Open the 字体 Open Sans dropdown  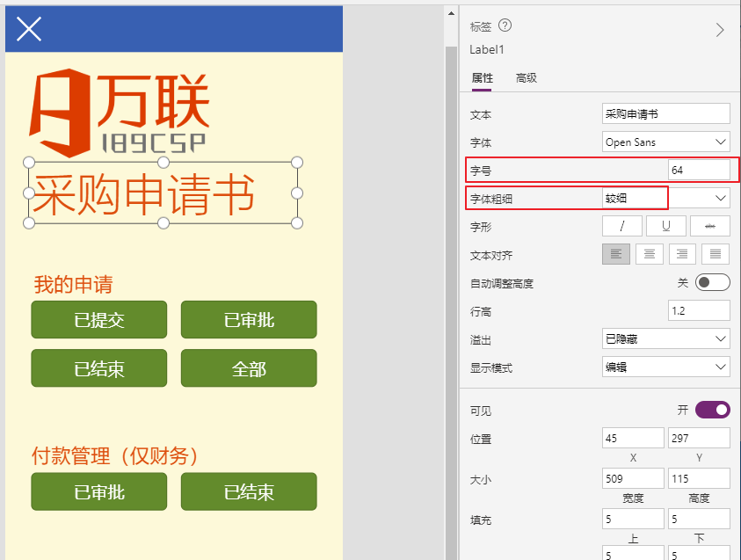point(666,142)
